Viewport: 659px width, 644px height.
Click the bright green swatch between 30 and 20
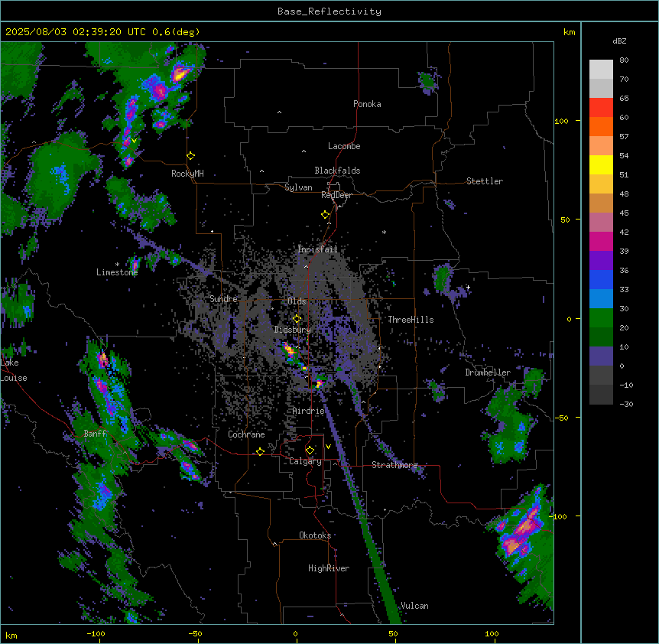pos(601,318)
